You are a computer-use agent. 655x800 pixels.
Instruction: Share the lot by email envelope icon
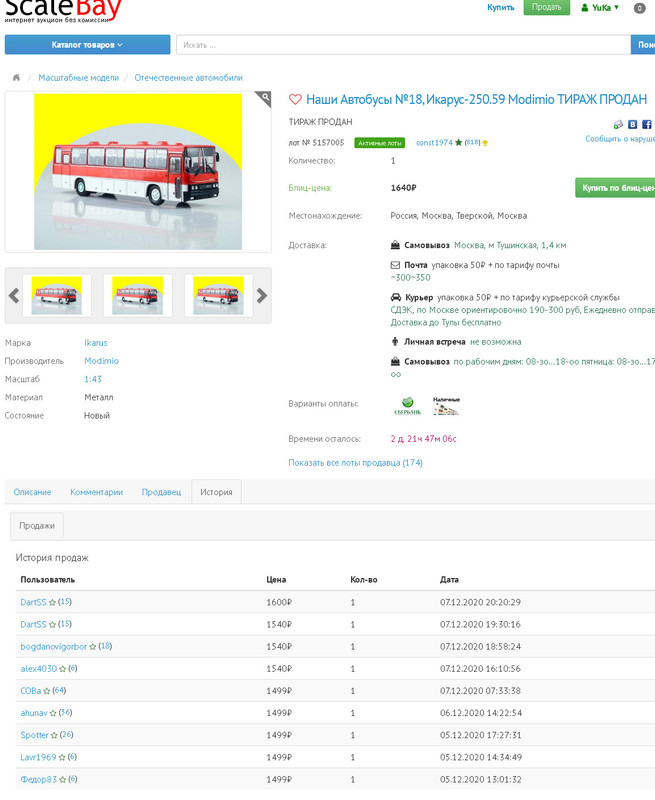tap(618, 124)
